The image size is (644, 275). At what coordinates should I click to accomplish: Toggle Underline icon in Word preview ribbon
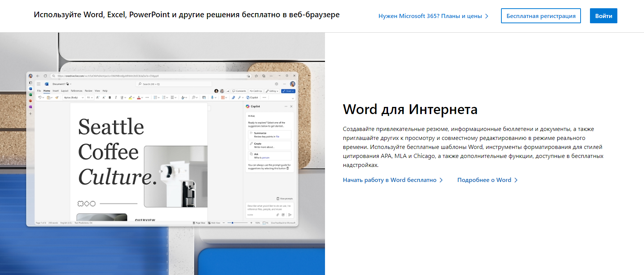click(122, 98)
